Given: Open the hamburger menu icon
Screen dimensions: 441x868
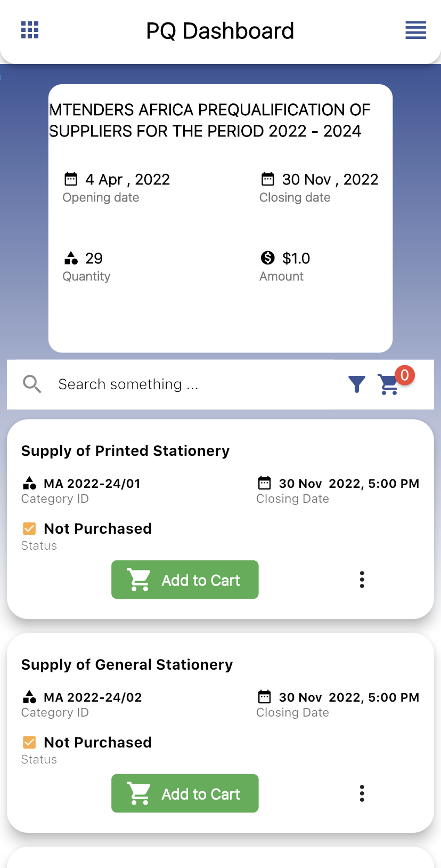Looking at the screenshot, I should [415, 30].
